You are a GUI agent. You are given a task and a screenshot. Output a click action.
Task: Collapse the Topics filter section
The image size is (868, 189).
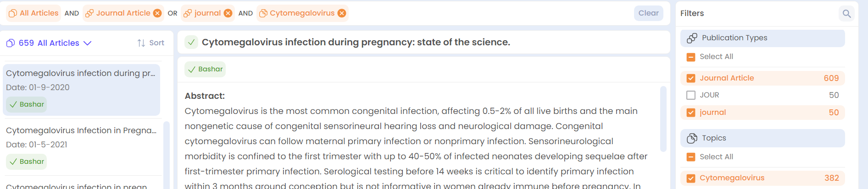click(762, 138)
